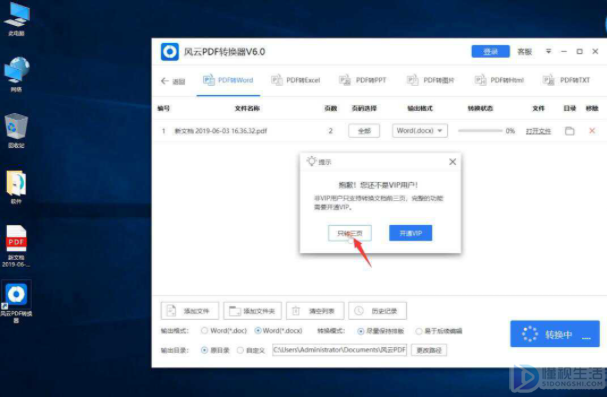Click the blue 转换中 convert button
This screenshot has height=397, width=607.
[555, 334]
